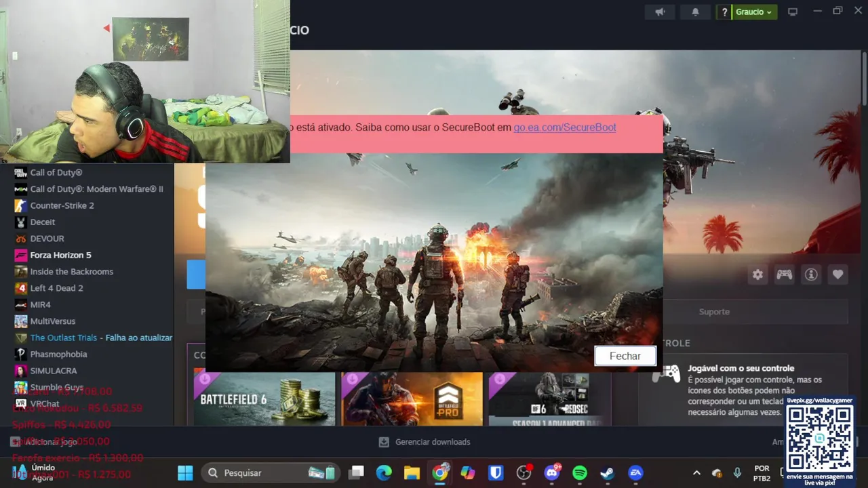Click the microphone tray icon

737,472
